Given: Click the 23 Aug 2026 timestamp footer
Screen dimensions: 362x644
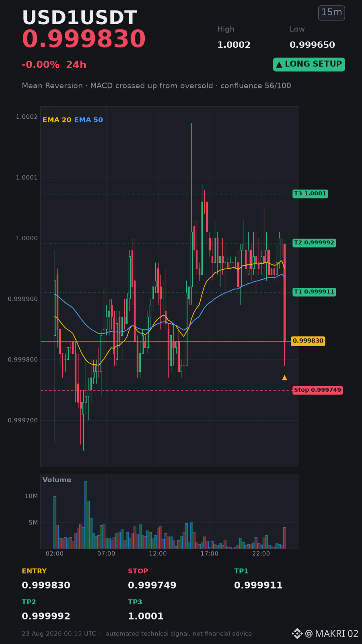Looking at the screenshot, I should coord(59,634).
